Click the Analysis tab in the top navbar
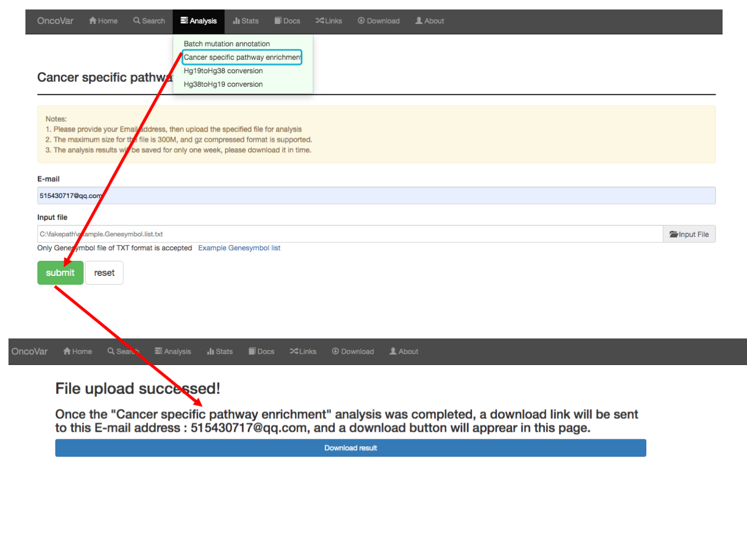This screenshot has width=747, height=560. [x=199, y=21]
